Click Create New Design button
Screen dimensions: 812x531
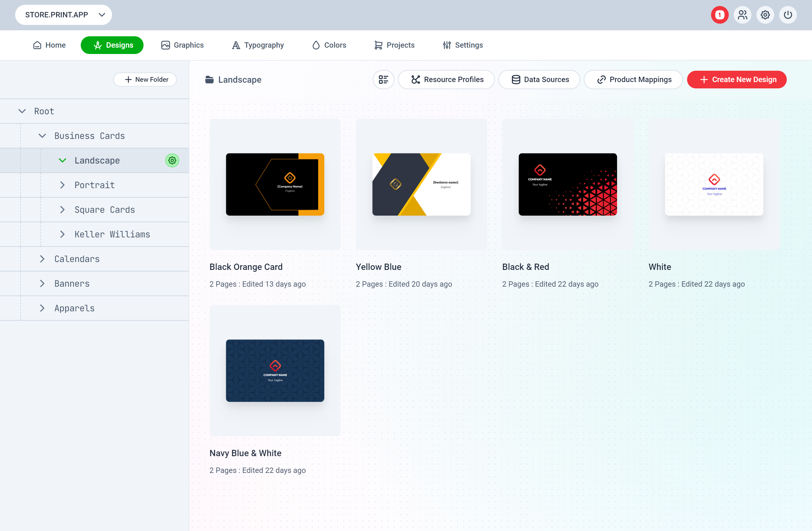coord(737,80)
